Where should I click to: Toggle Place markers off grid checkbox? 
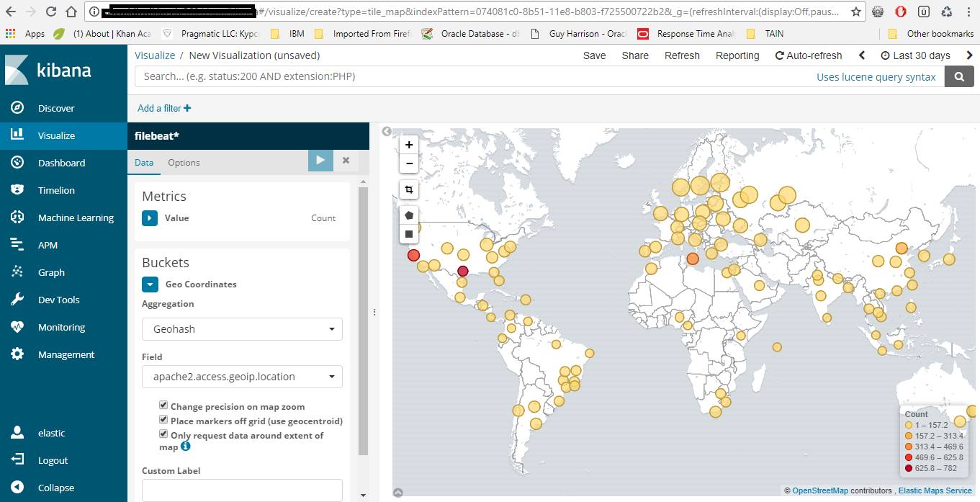pos(163,420)
